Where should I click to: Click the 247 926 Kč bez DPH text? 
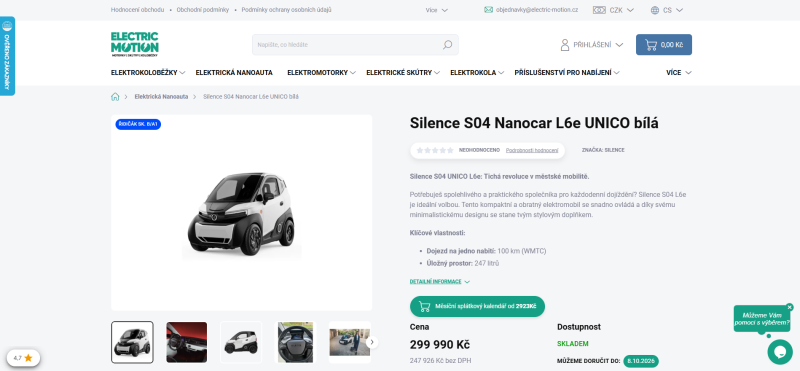pos(440,361)
